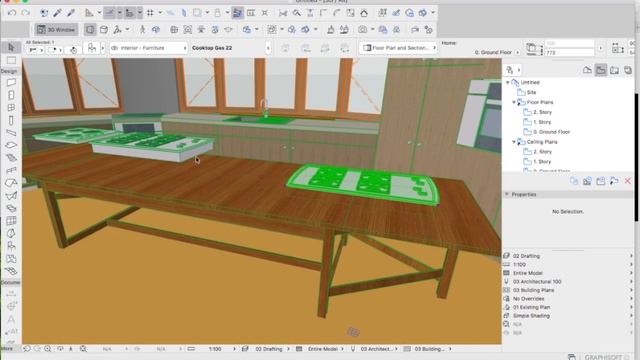The width and height of the screenshot is (640, 360).
Task: Open grid snap options dropdown arrow
Action: coord(160,13)
